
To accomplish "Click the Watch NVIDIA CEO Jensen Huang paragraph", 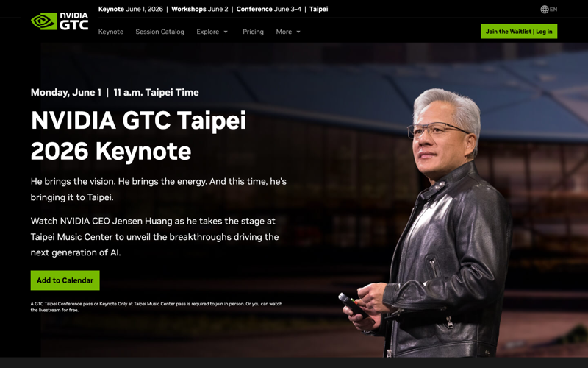I will click(x=154, y=236).
